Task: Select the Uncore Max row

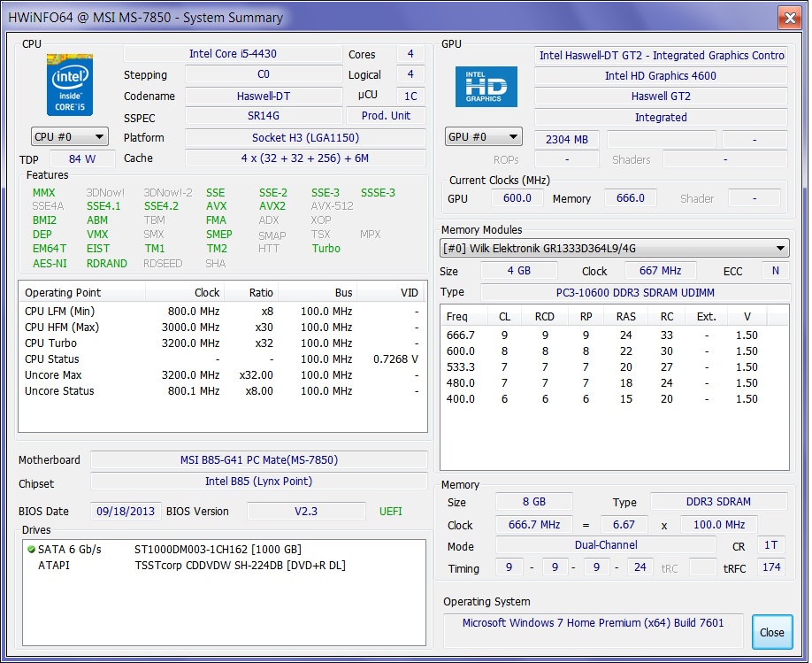Action: tap(222, 374)
